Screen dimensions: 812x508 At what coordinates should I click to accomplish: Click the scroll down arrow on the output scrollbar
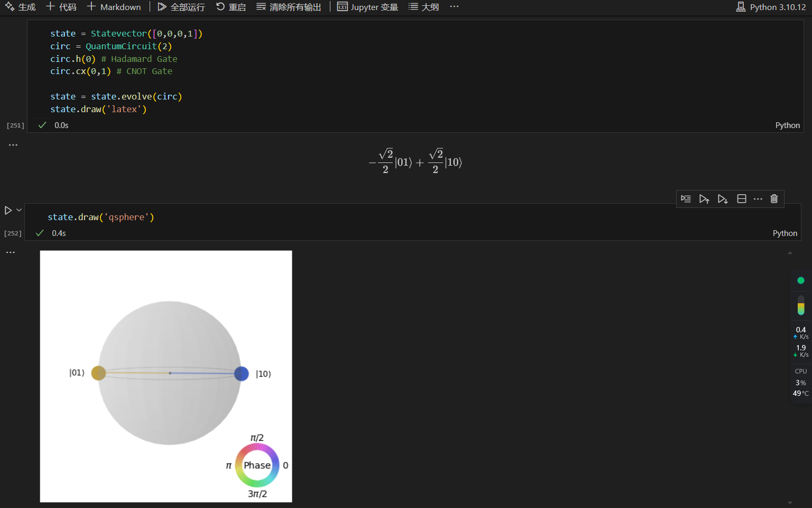[x=790, y=503]
